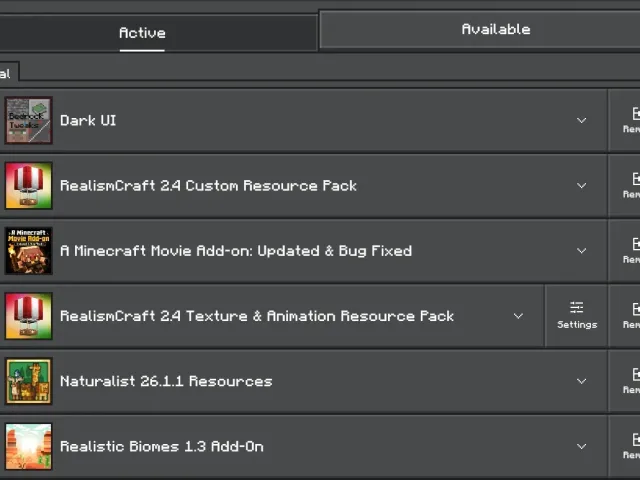
Task: Expand the Dark UI pack details
Action: (x=581, y=120)
